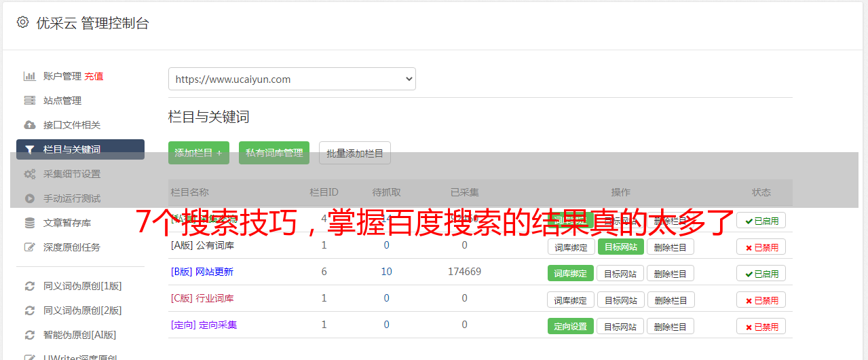Click the 添加栏目 + button
This screenshot has height=360, width=868.
coord(199,153)
